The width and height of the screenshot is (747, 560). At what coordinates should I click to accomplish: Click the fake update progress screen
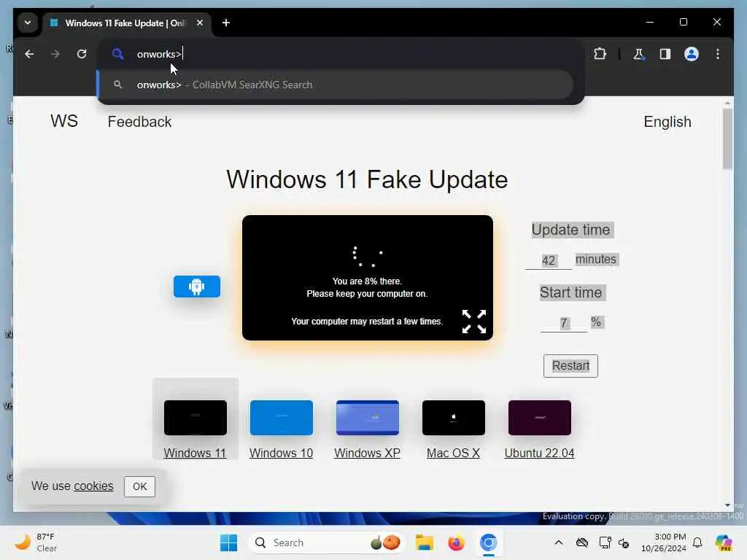click(368, 278)
